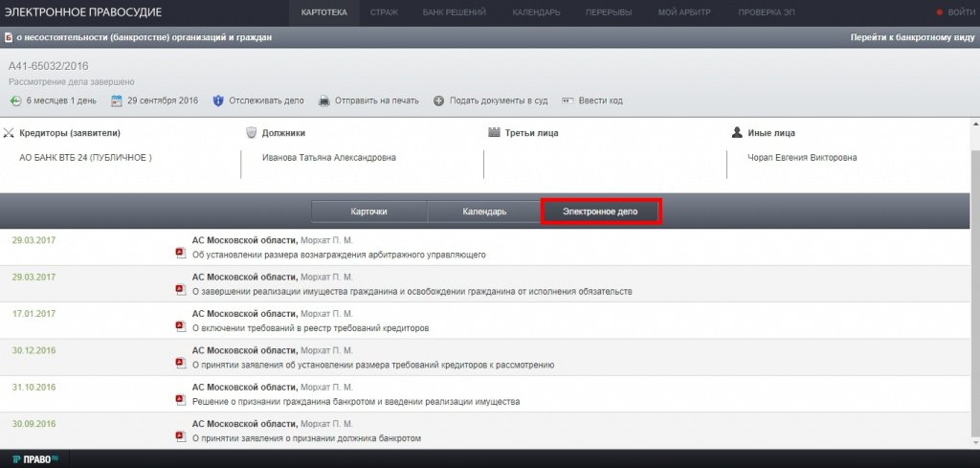
Task: Click the Войти login link
Action: (959, 12)
